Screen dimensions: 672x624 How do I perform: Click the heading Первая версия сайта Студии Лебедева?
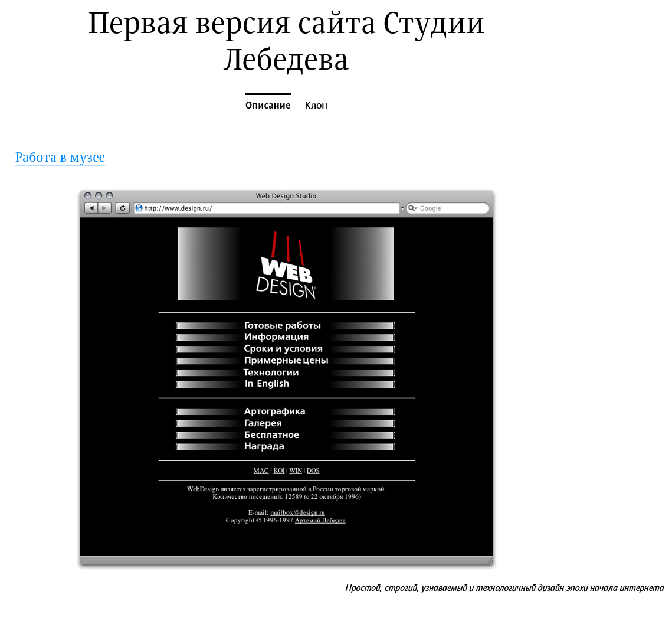[286, 41]
